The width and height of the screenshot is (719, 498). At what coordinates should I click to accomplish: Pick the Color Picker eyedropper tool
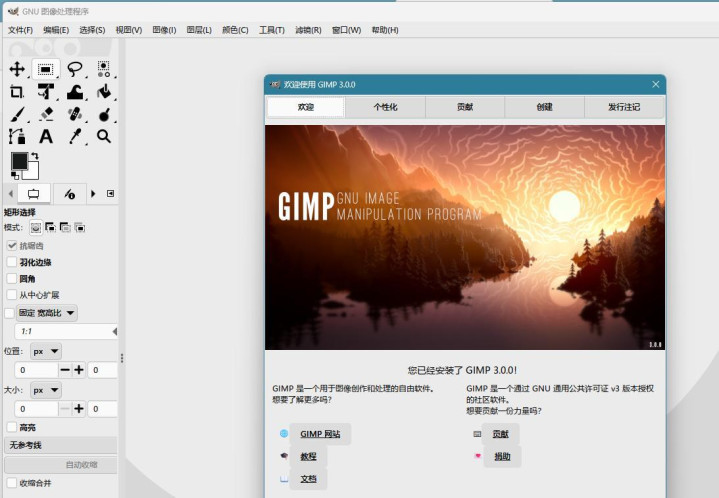click(x=75, y=136)
